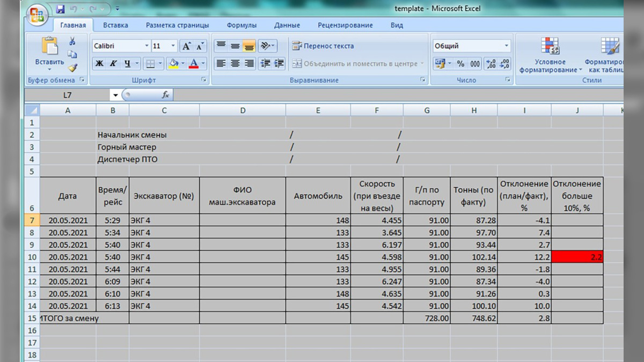Toggle italic К formatting
Viewport: 644px width, 362px height.
tap(113, 64)
